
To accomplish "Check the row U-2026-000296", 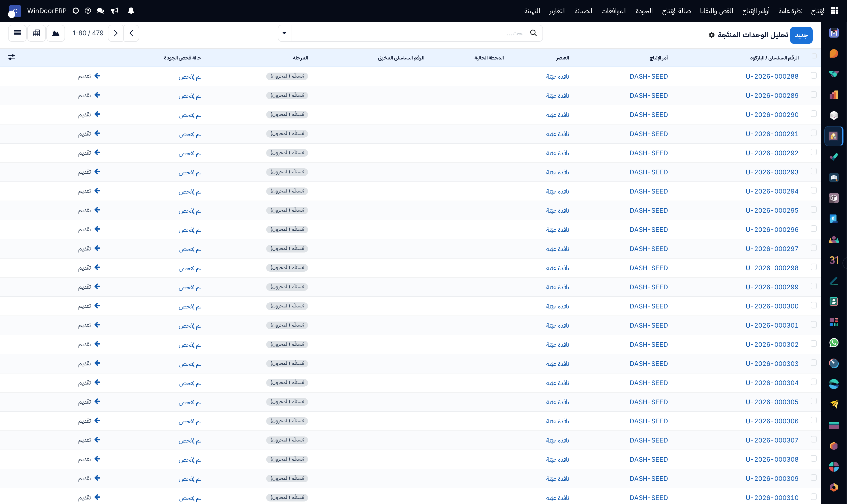I will (814, 229).
